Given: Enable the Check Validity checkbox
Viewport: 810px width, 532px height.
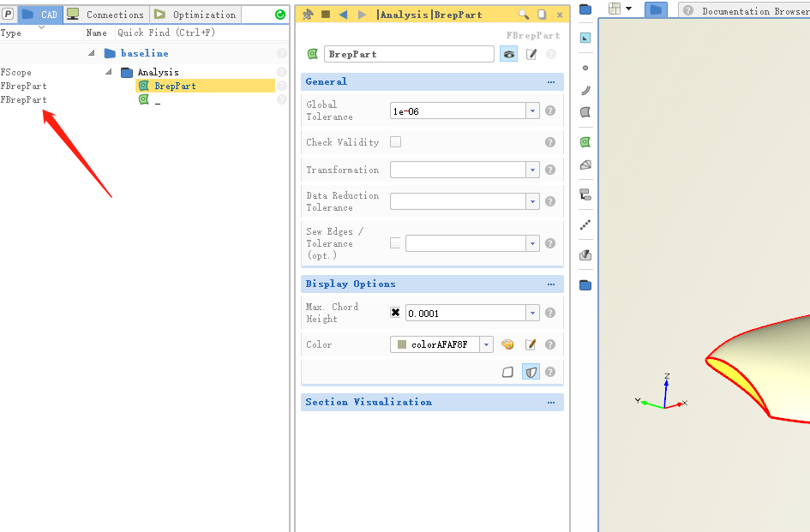Looking at the screenshot, I should click(395, 141).
